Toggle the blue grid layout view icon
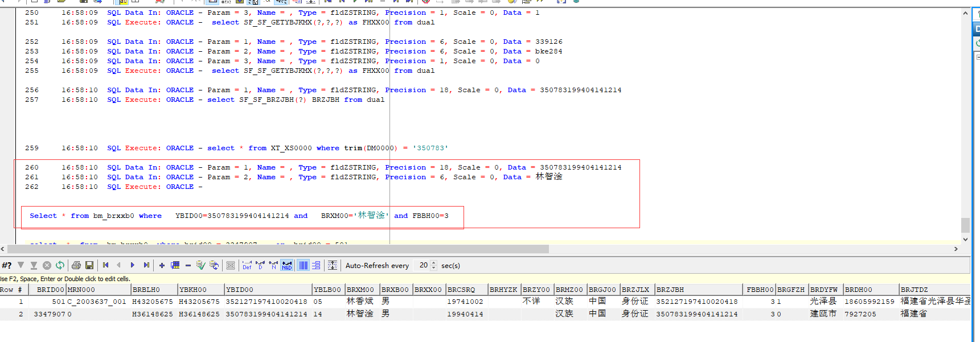This screenshot has height=342, width=980. pyautogui.click(x=304, y=265)
